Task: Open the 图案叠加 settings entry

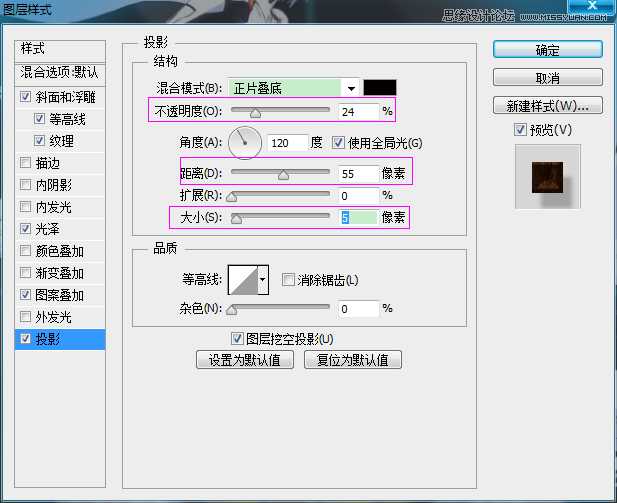Action: (60, 295)
